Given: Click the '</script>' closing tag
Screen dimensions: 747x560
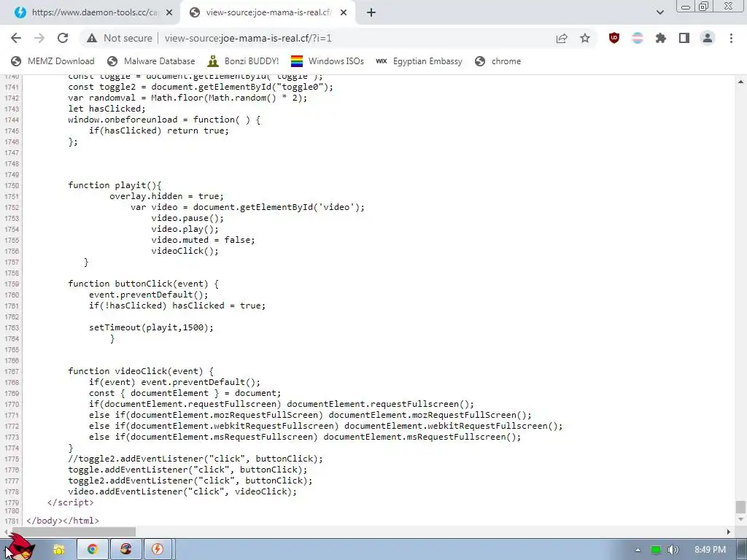Looking at the screenshot, I should pyautogui.click(x=71, y=503).
